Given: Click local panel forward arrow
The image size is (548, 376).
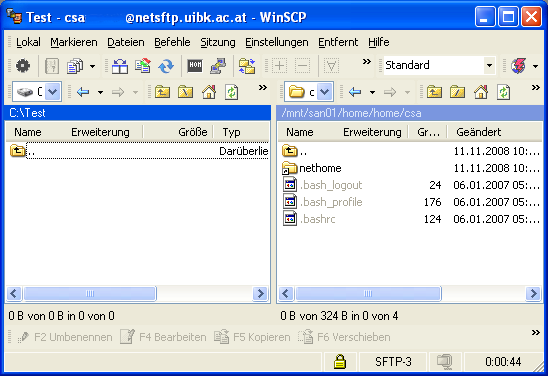Looking at the screenshot, I should (x=118, y=92).
